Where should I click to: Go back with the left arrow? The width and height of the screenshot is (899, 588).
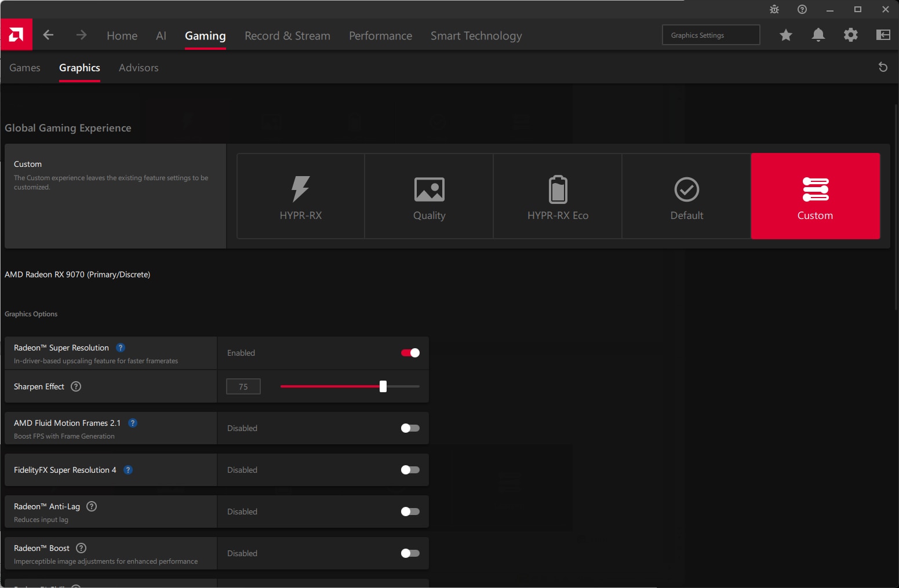(x=48, y=35)
